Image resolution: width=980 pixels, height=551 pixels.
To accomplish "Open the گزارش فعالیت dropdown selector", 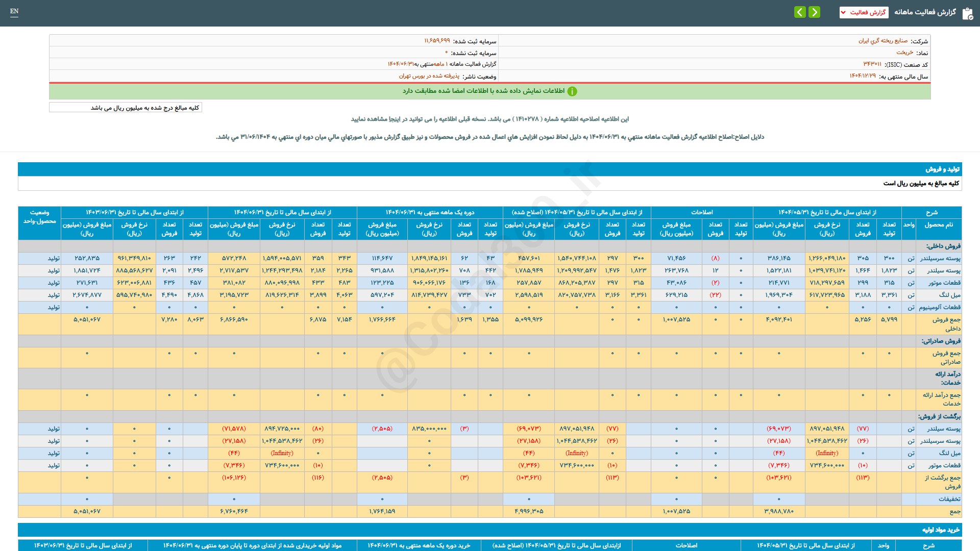I will click(x=864, y=12).
